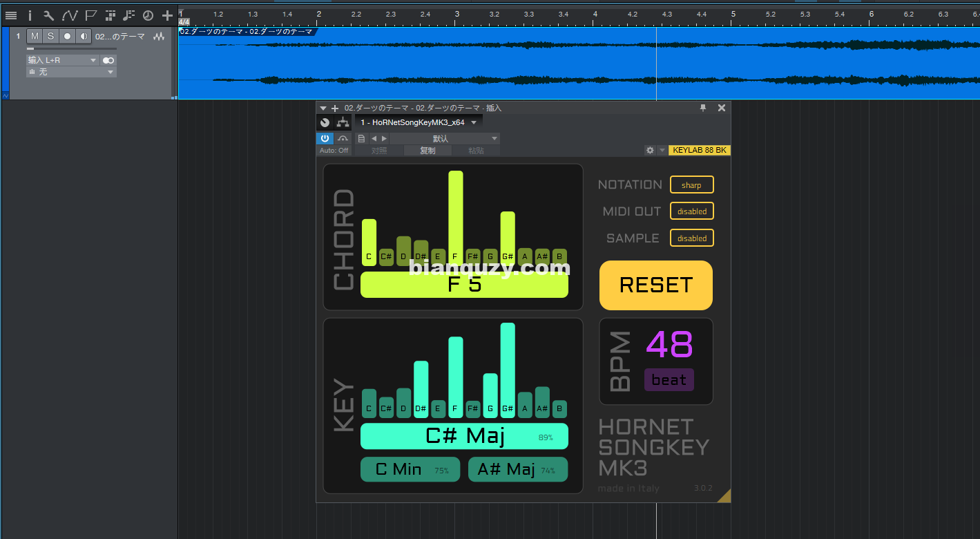Click track name 02...のテーマ
Viewport: 980px width, 539px height.
[x=120, y=37]
